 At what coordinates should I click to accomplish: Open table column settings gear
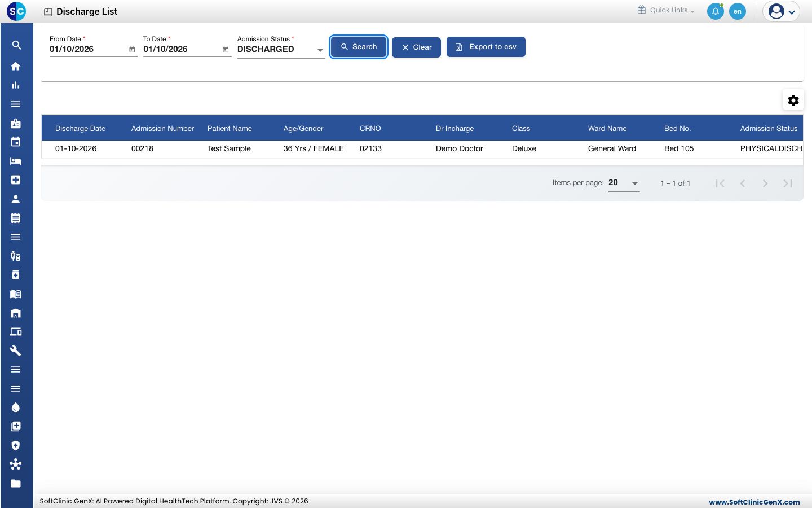pyautogui.click(x=793, y=100)
